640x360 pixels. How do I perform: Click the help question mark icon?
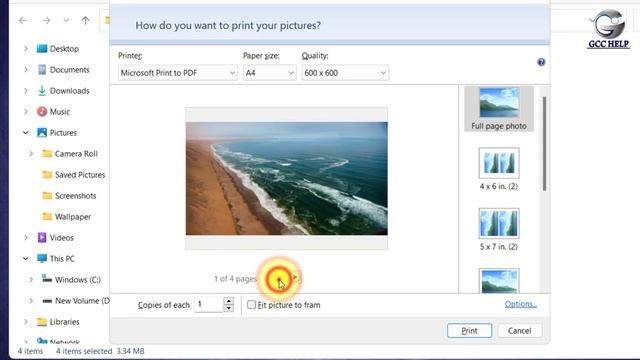541,62
